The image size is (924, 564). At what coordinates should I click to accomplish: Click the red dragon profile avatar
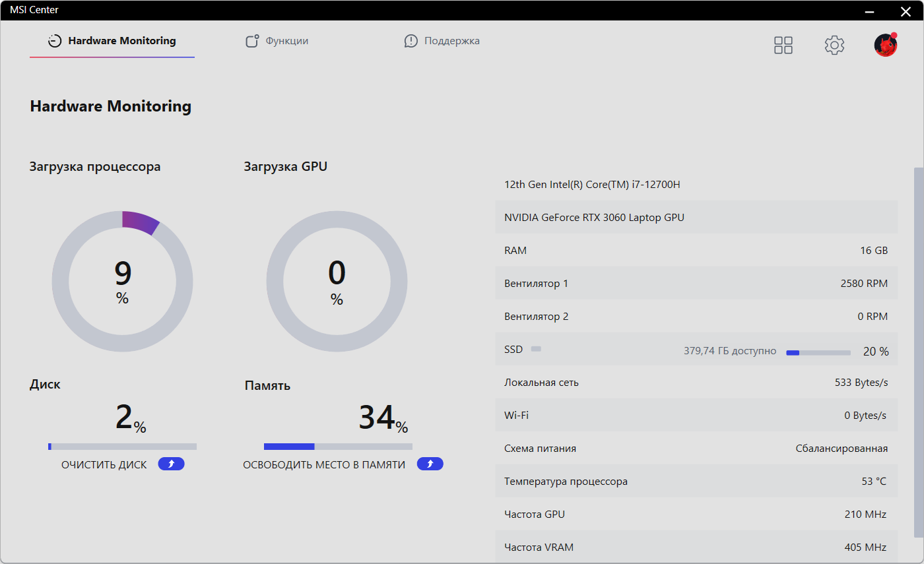click(886, 45)
